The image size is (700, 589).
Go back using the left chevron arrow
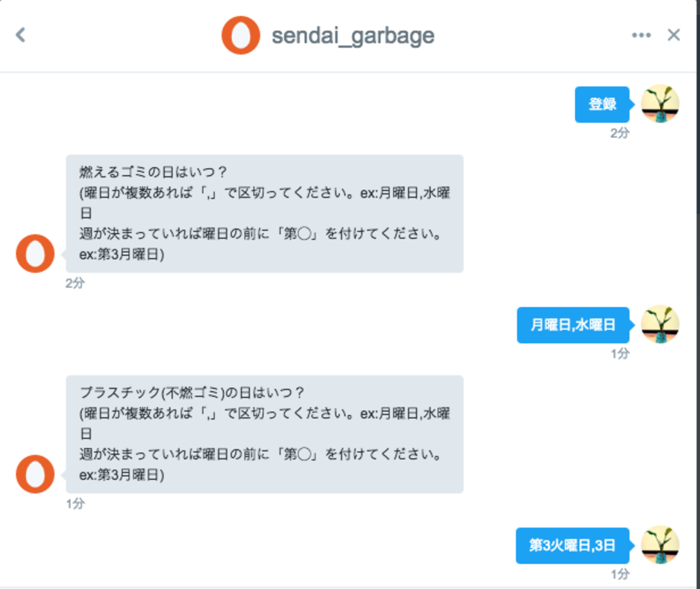(x=20, y=35)
